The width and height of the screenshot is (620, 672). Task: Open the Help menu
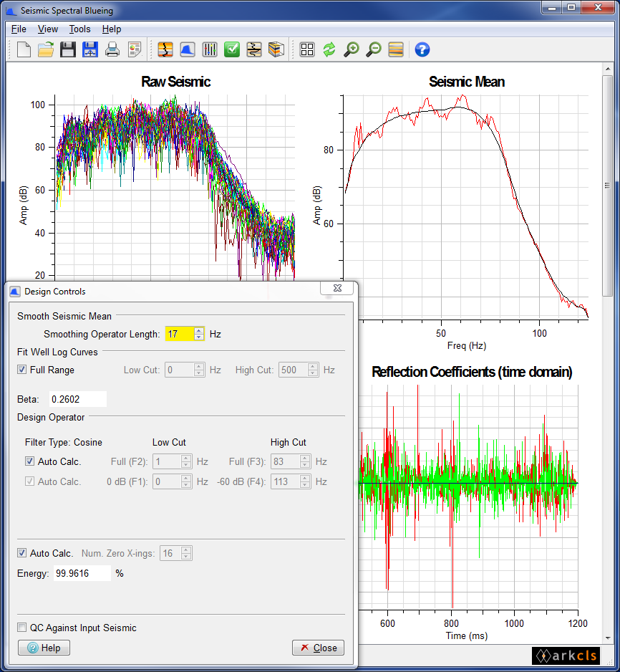(x=111, y=29)
